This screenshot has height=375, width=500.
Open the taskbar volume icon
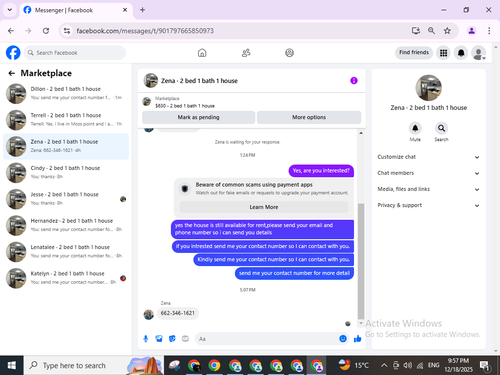pyautogui.click(x=407, y=365)
